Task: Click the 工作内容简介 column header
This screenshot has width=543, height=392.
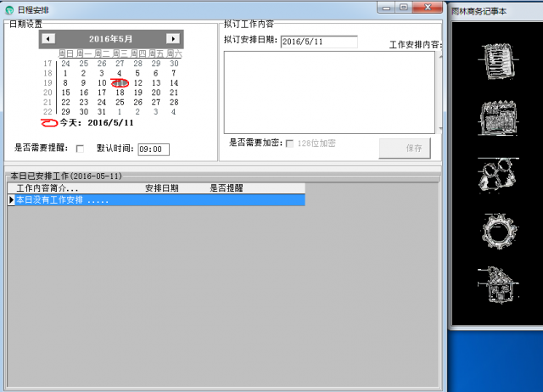Action: click(48, 188)
